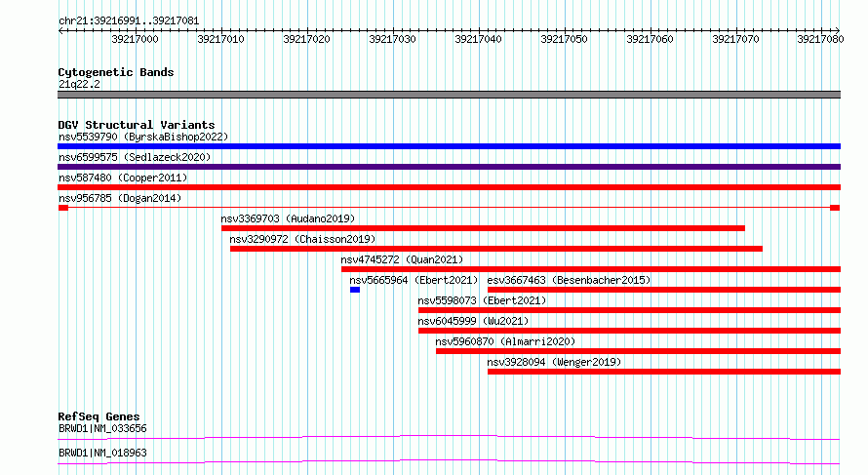Select the red nsv6045999 variant bar
The image size is (868, 475).
(x=629, y=331)
